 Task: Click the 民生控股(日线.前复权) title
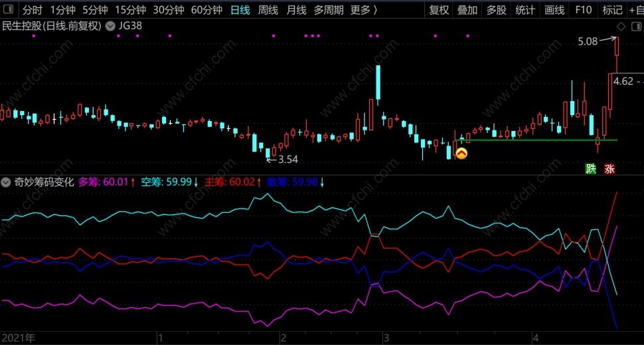pyautogui.click(x=52, y=27)
